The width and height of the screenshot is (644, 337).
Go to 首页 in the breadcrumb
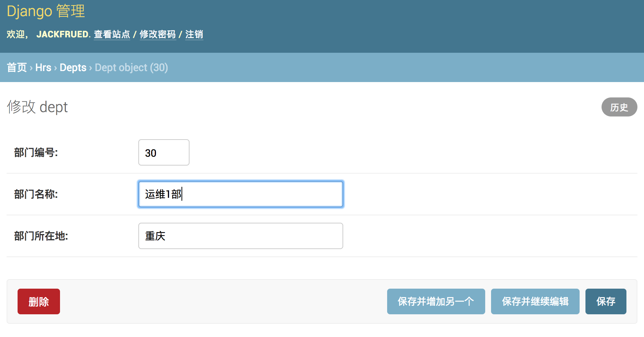17,67
